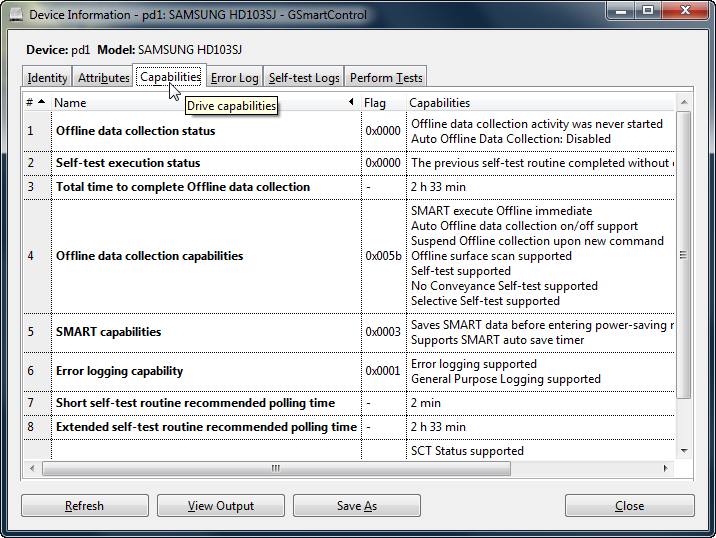Select row 'Offline data collection capabilities'
Screen dimensions: 716x538
[349, 256]
